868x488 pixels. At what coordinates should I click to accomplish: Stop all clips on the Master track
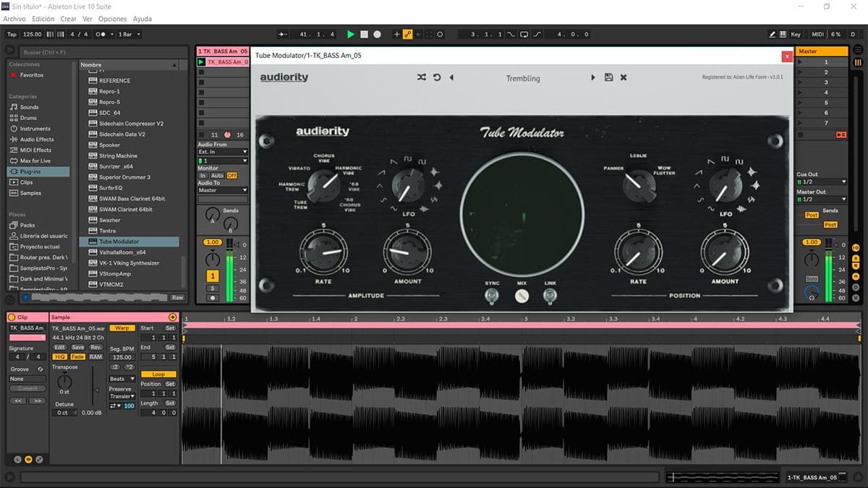[801, 134]
